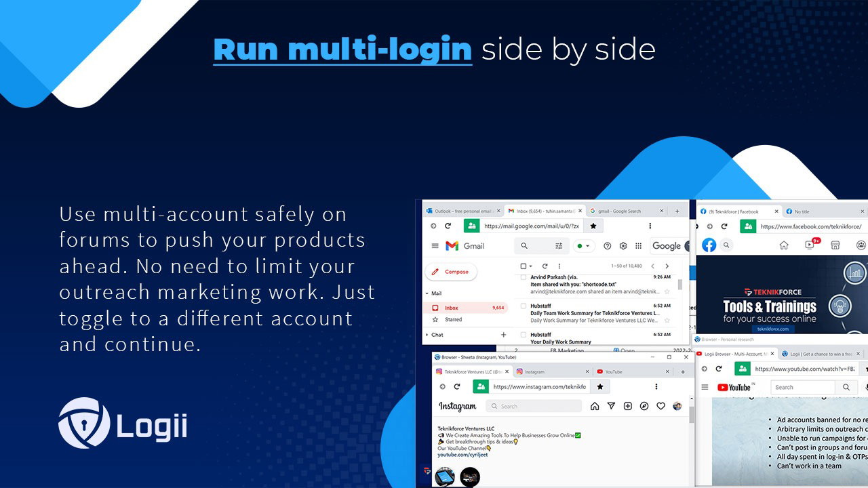The height and width of the screenshot is (488, 868).
Task: Open Gmail settings gear icon
Action: pos(623,246)
